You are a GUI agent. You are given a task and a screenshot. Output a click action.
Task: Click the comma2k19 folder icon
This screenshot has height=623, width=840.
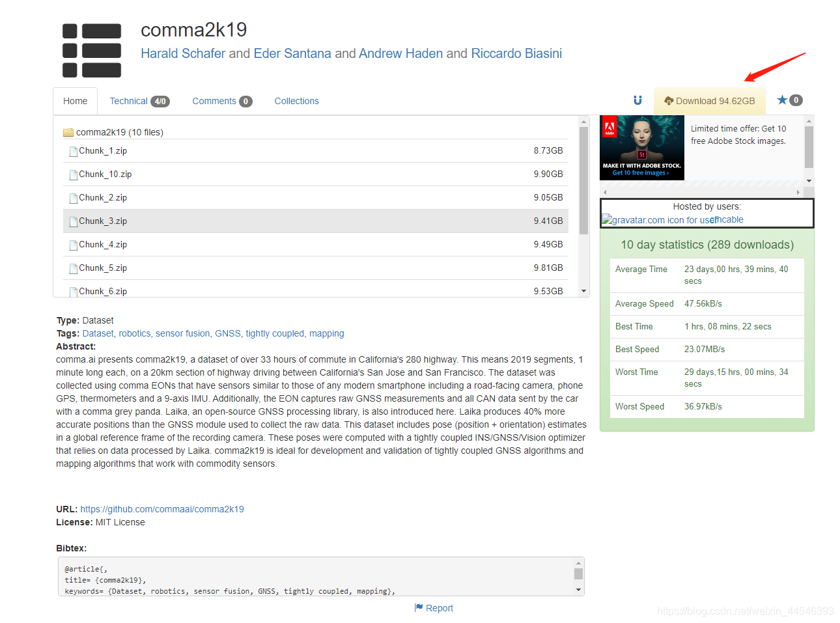(68, 132)
